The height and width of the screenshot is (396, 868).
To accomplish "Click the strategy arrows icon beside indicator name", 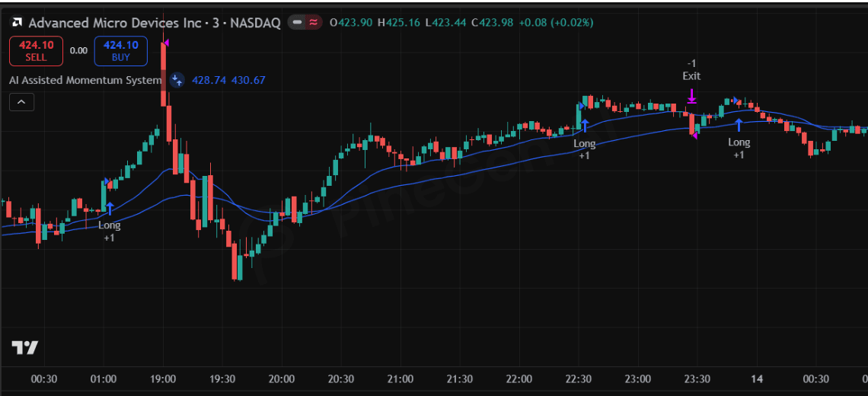I will click(177, 80).
